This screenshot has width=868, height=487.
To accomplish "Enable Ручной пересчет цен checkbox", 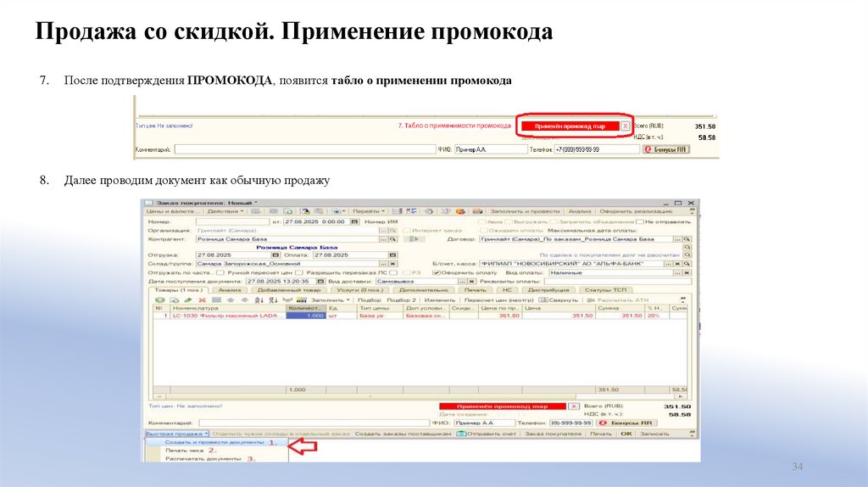I will coord(299,272).
